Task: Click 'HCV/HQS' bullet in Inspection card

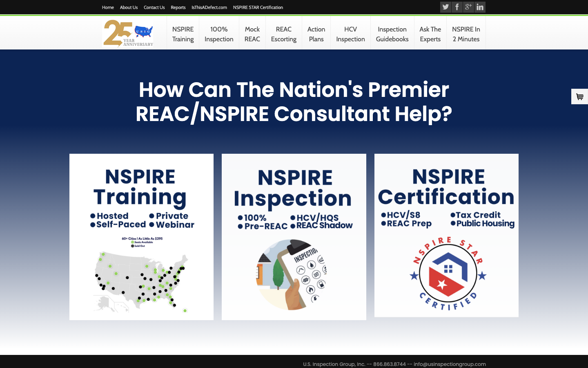Action: [x=315, y=218]
